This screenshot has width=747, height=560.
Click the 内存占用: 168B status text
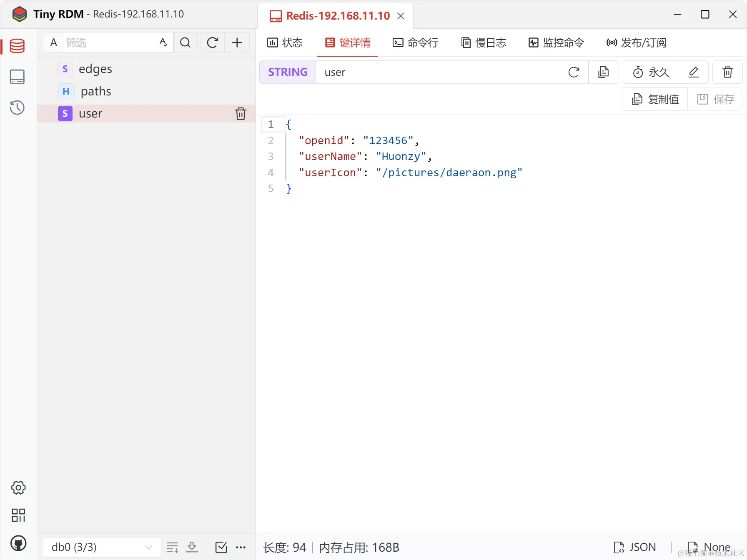[x=359, y=547]
